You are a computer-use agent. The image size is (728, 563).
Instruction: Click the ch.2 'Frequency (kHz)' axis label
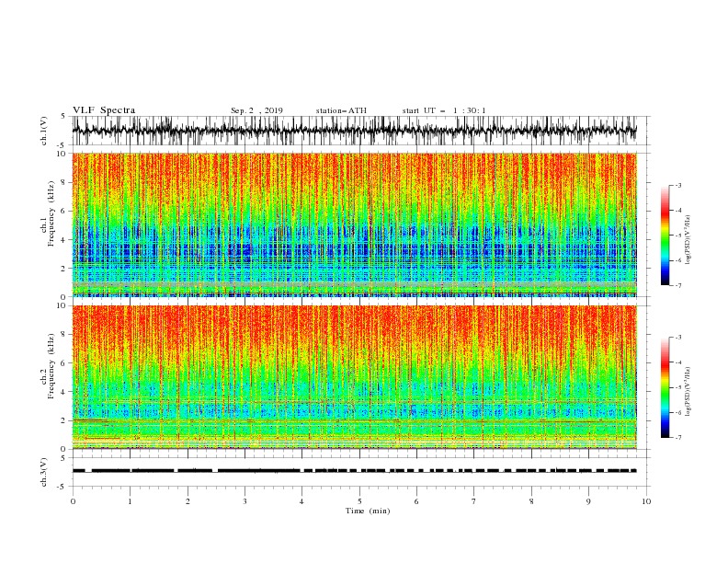point(51,366)
